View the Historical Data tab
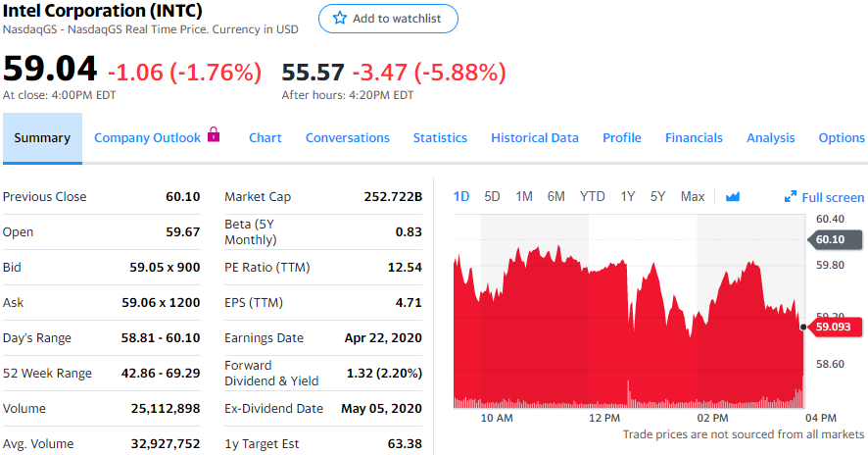This screenshot has height=455, width=868. click(x=535, y=138)
